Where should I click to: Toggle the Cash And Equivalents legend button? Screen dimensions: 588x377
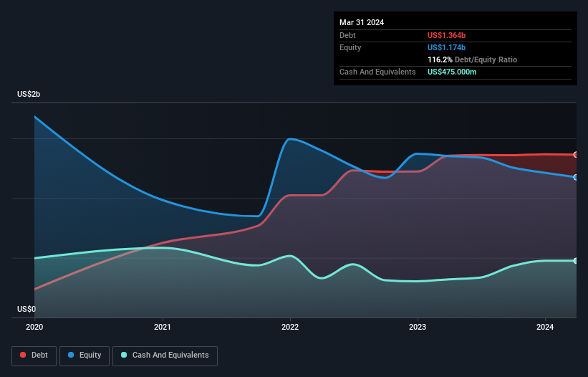[165, 355]
